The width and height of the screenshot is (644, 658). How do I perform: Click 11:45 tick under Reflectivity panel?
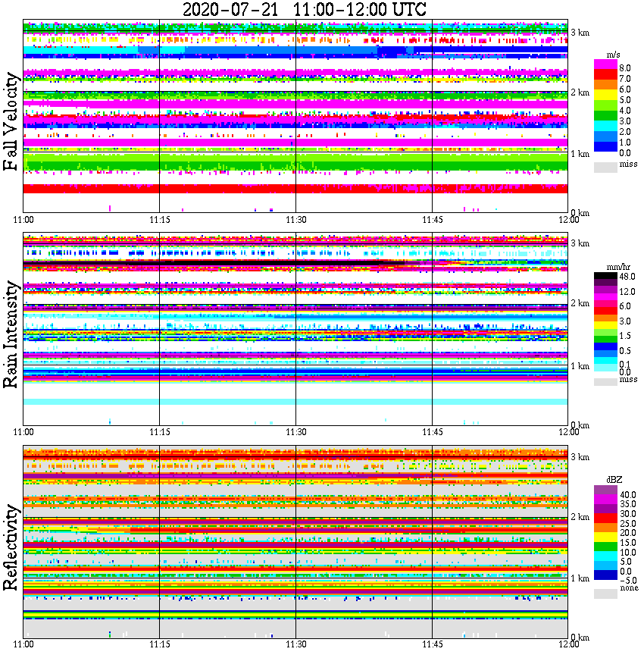(433, 644)
